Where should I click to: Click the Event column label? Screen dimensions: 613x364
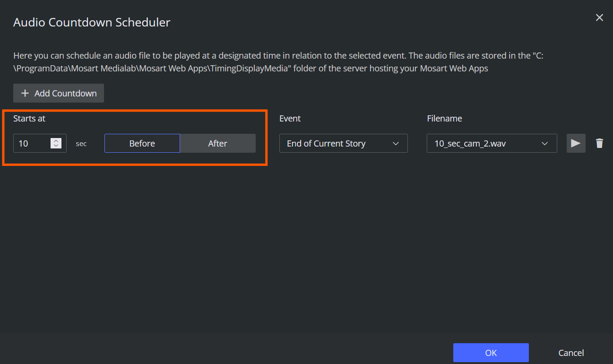(x=290, y=118)
